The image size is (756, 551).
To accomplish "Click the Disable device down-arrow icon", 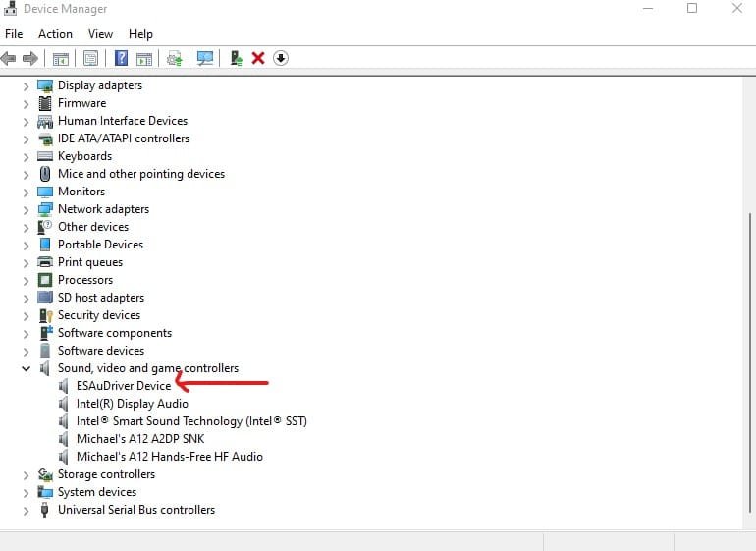I will coord(281,58).
